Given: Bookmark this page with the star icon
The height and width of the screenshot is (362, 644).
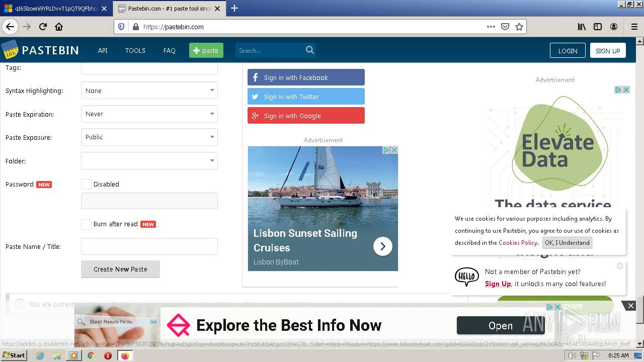Looking at the screenshot, I should 519,27.
